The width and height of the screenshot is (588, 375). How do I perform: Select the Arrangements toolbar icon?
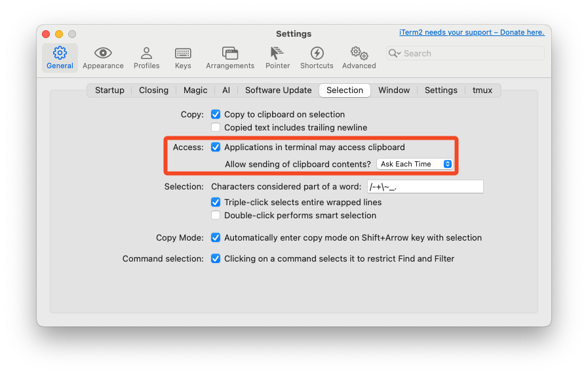(230, 58)
